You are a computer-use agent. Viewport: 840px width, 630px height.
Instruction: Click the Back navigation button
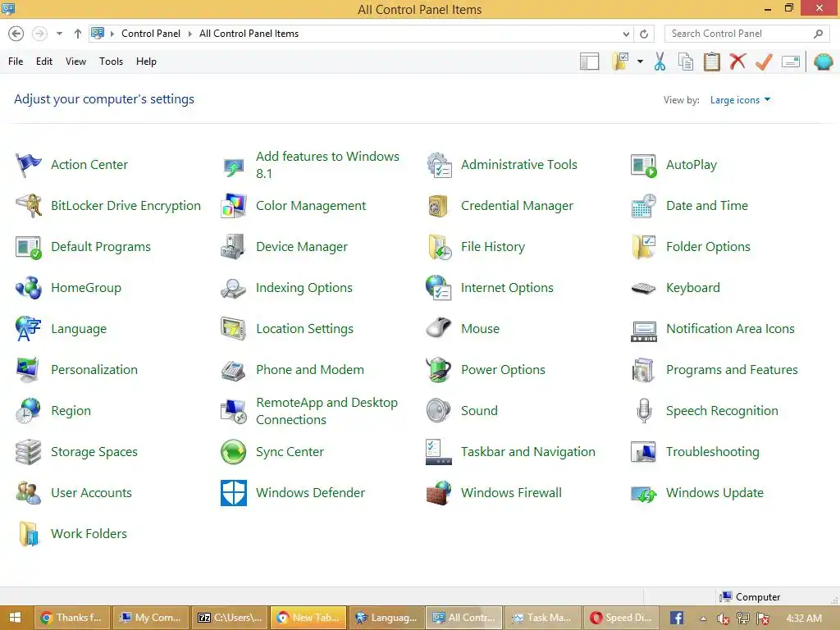coord(16,34)
